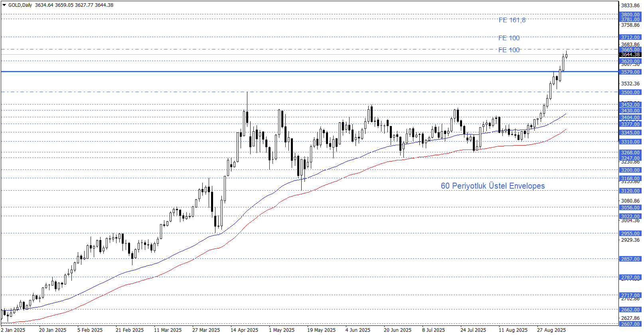Click the current price tag 3644.38
This screenshot has height=335, width=644.
pos(630,55)
